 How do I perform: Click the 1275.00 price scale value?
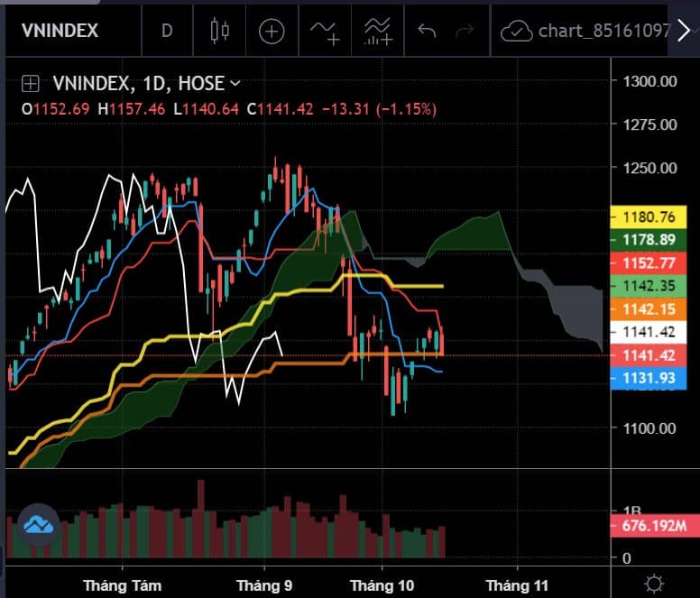click(x=650, y=124)
